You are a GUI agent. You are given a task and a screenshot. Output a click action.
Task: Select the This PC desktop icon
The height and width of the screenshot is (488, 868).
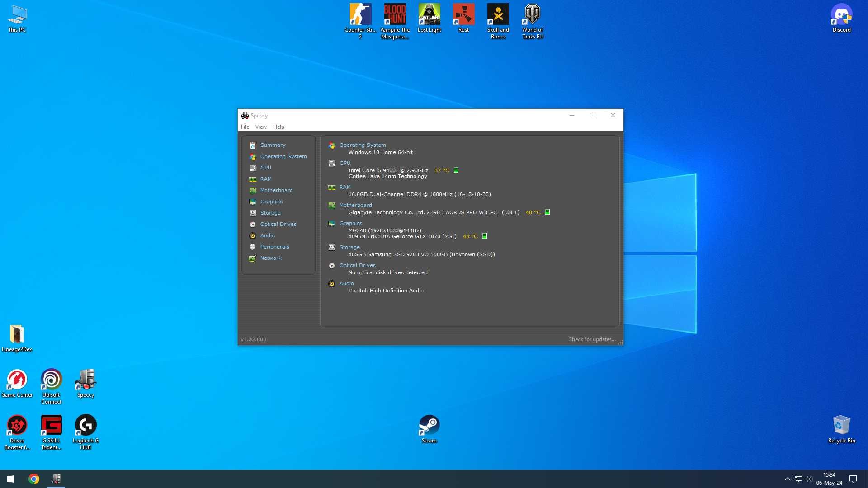[x=17, y=18]
